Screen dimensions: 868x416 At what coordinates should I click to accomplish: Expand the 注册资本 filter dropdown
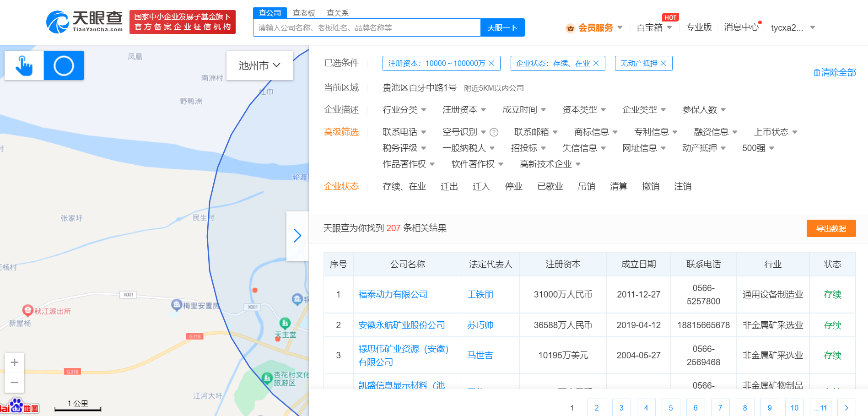(x=464, y=110)
